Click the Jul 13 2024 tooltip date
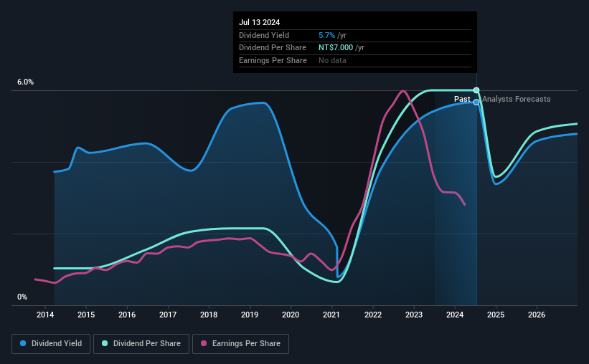589x364 pixels. pyautogui.click(x=260, y=22)
